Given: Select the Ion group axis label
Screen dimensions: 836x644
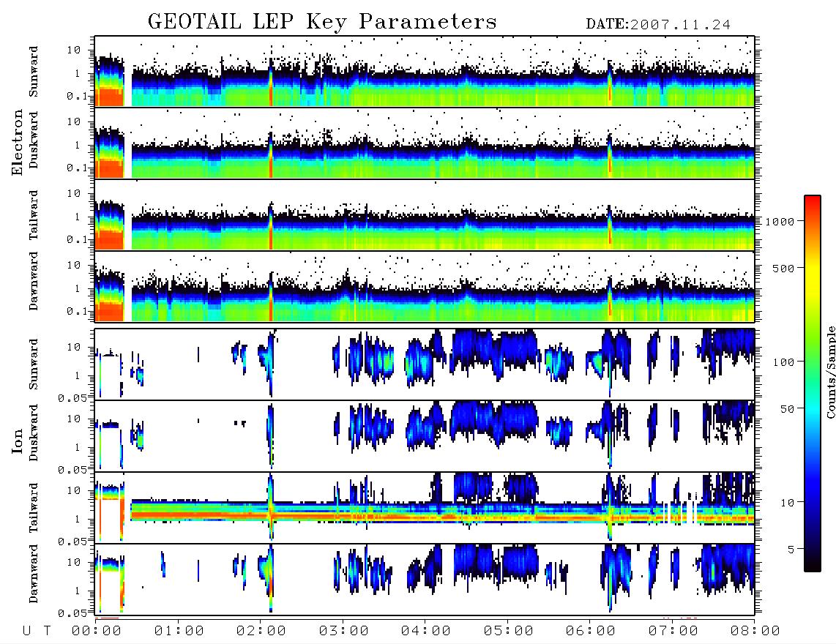Looking at the screenshot, I should [18, 441].
